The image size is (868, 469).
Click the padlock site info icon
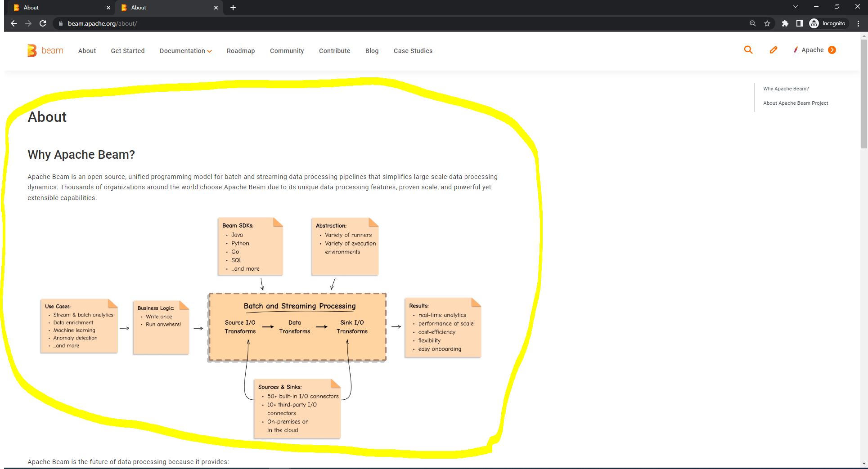coord(60,23)
